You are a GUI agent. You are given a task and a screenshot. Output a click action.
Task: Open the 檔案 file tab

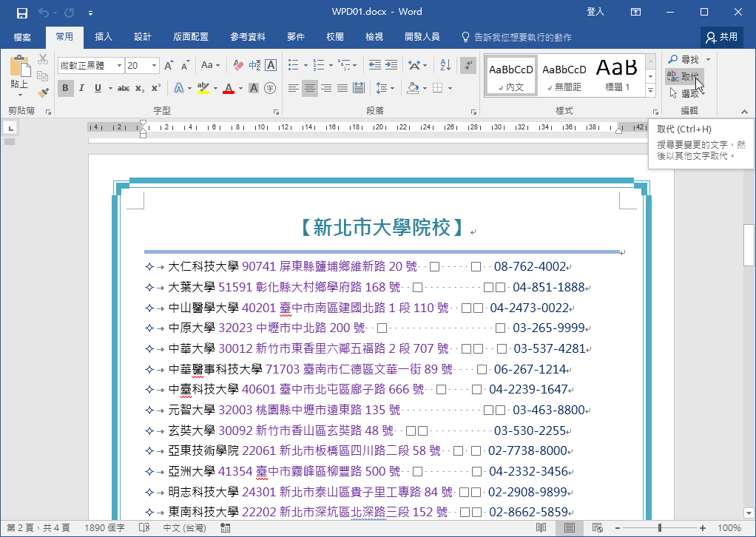tap(22, 37)
